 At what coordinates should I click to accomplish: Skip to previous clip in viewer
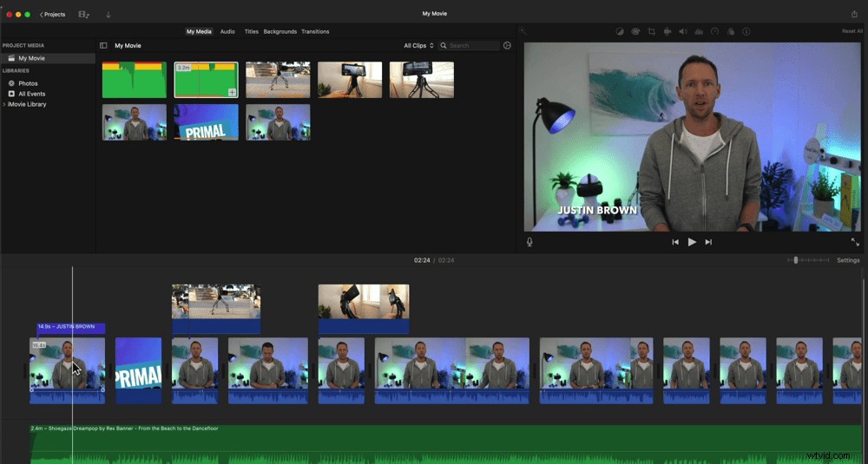click(x=675, y=242)
